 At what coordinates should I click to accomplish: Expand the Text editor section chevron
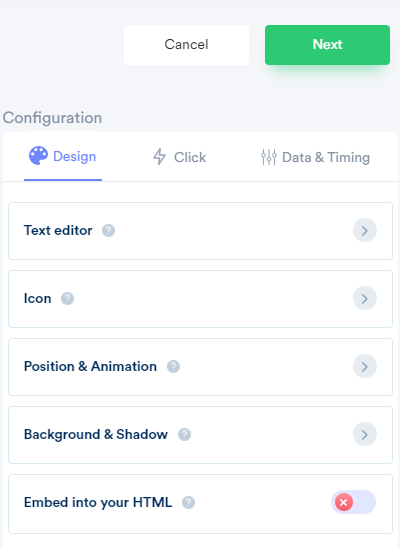[365, 230]
